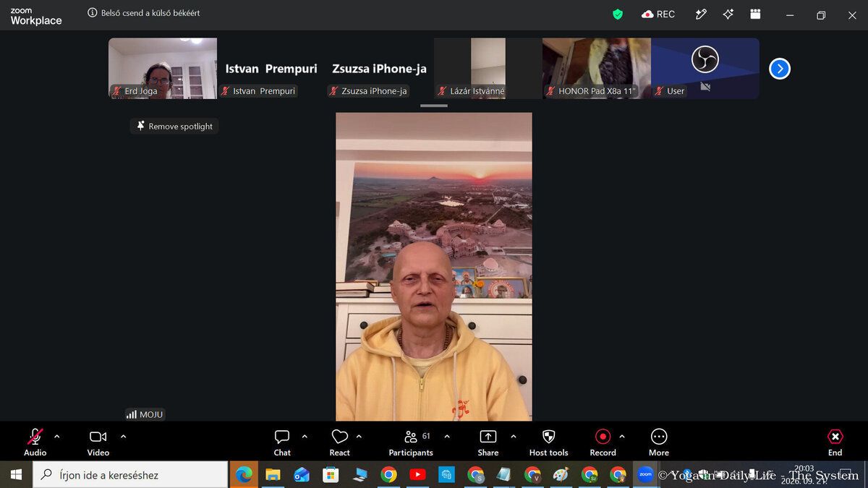The width and height of the screenshot is (868, 488).
Task: Click the taskbar search box
Action: point(131,475)
